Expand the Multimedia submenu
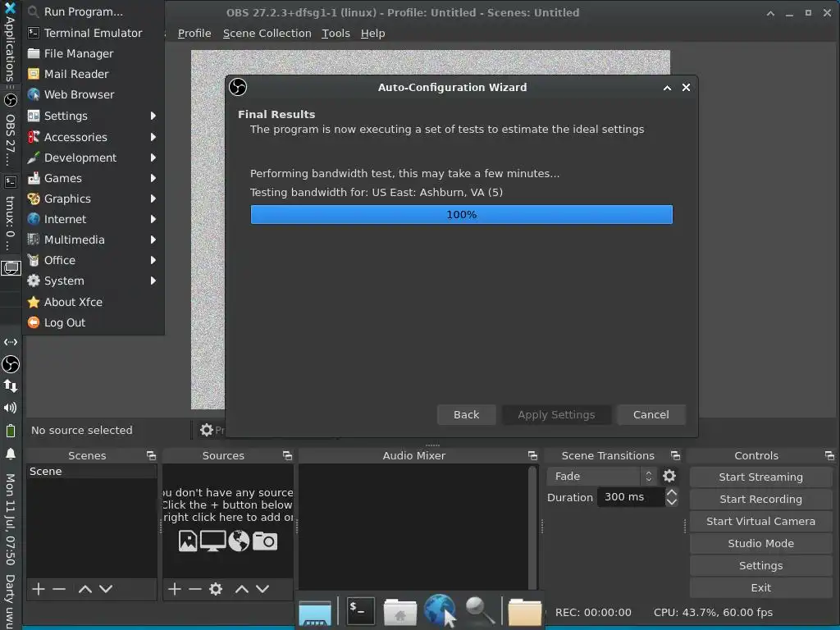 coord(94,240)
